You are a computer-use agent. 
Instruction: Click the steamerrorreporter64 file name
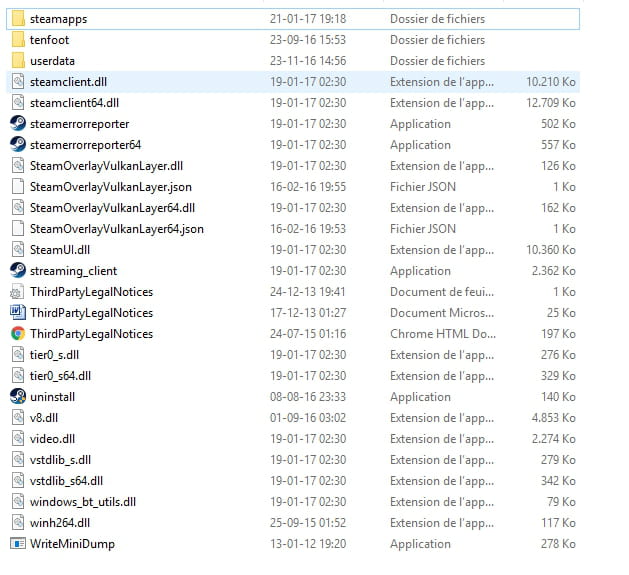tap(85, 145)
